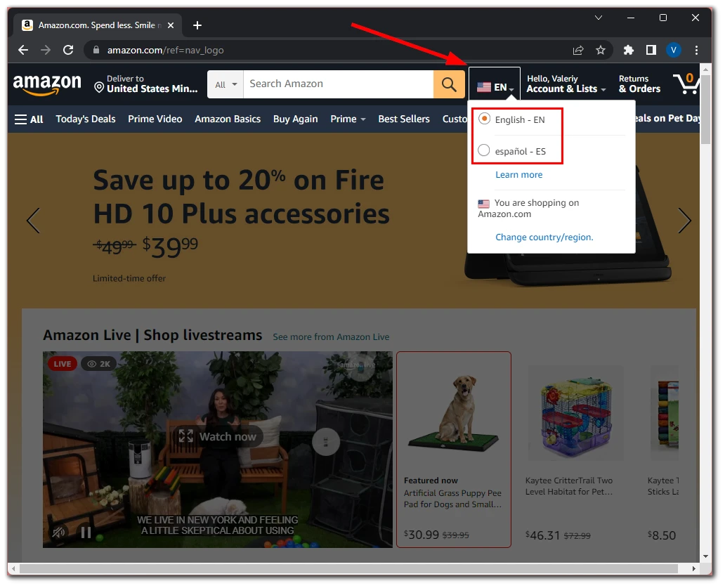Open See more from Amazon Live
This screenshot has width=725, height=588.
pyautogui.click(x=331, y=337)
